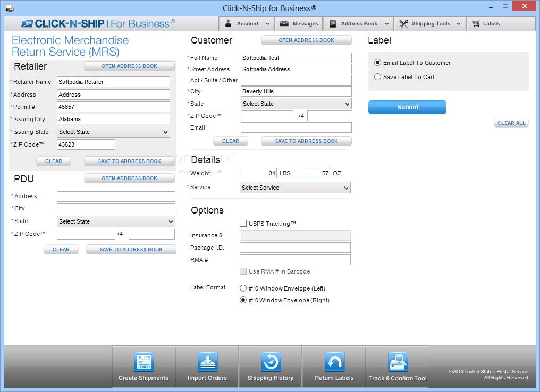
Task: Open Address Book for PDU
Action: [x=130, y=178]
